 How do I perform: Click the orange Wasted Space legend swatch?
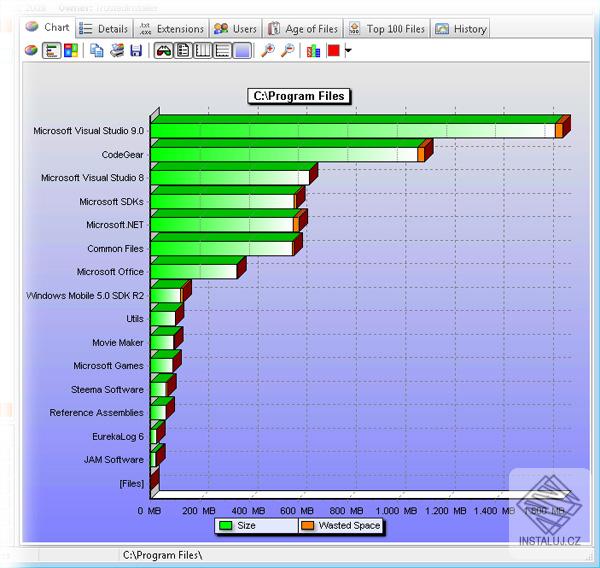[308, 526]
